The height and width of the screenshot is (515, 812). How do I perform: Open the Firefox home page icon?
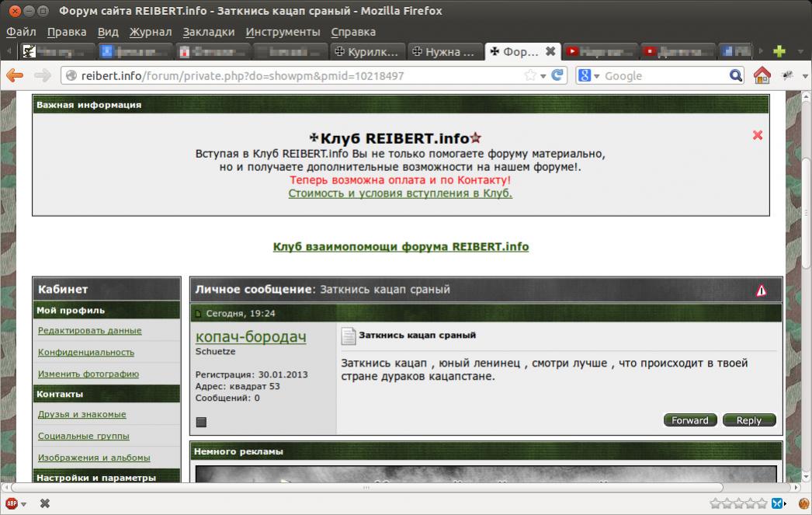[x=762, y=75]
